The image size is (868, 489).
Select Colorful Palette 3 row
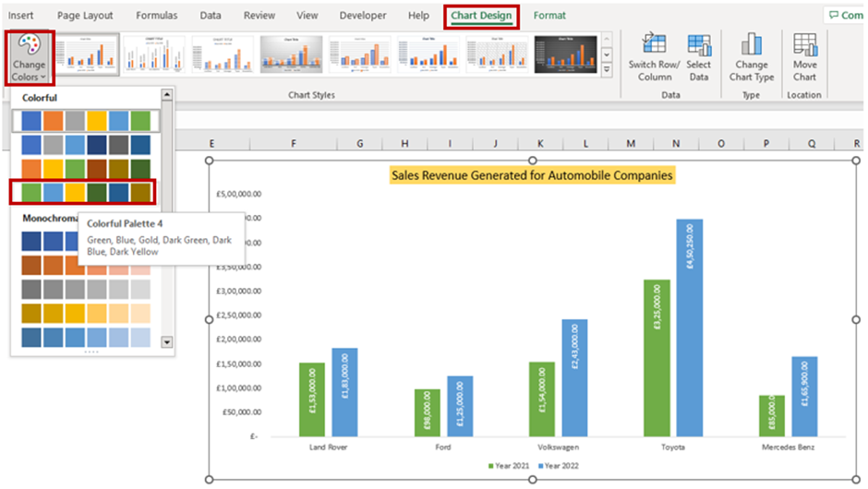86,169
